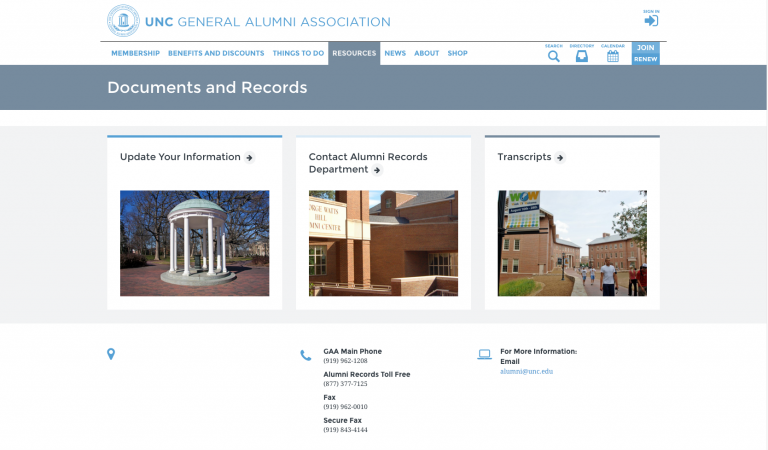Open the Transcripts link
768x450 pixels.
point(524,157)
